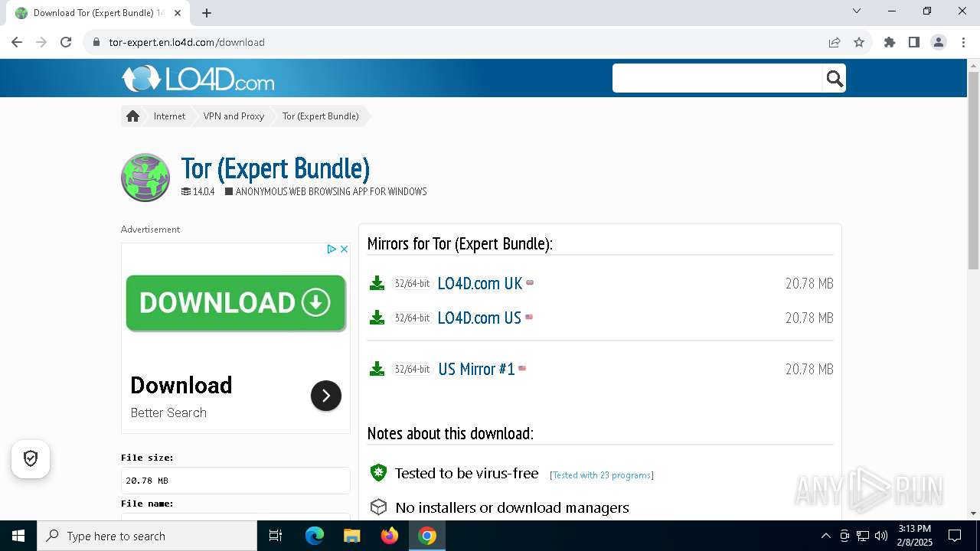This screenshot has width=980, height=551.
Task: Click the box icon beside No installers
Action: (378, 507)
